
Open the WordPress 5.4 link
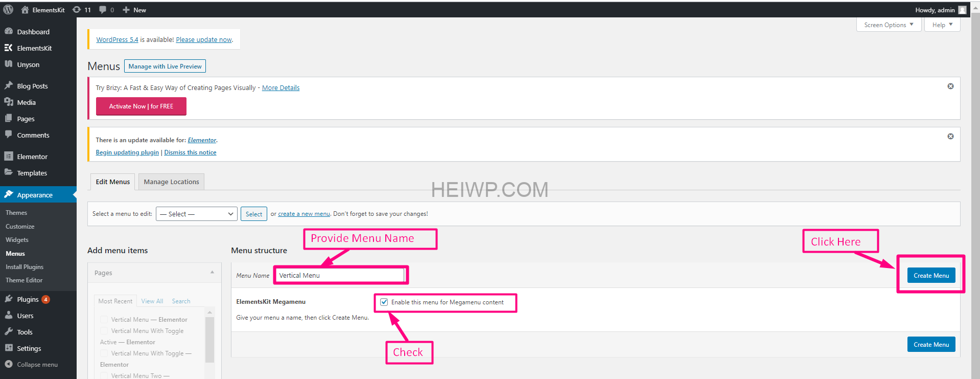117,39
